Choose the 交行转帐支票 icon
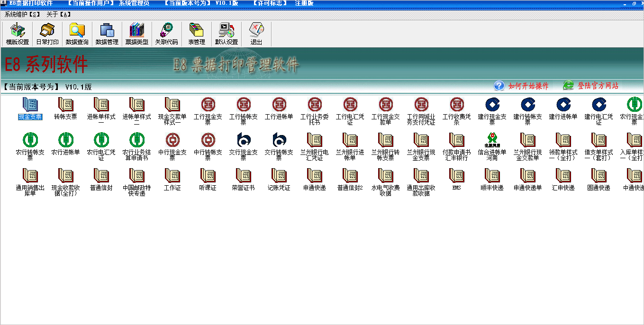The width and height of the screenshot is (644, 325). pyautogui.click(x=279, y=146)
